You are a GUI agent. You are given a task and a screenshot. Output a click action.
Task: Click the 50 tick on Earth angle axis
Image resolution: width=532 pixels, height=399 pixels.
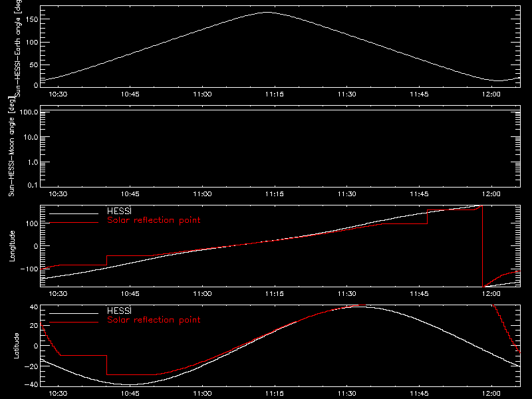pos(34,65)
